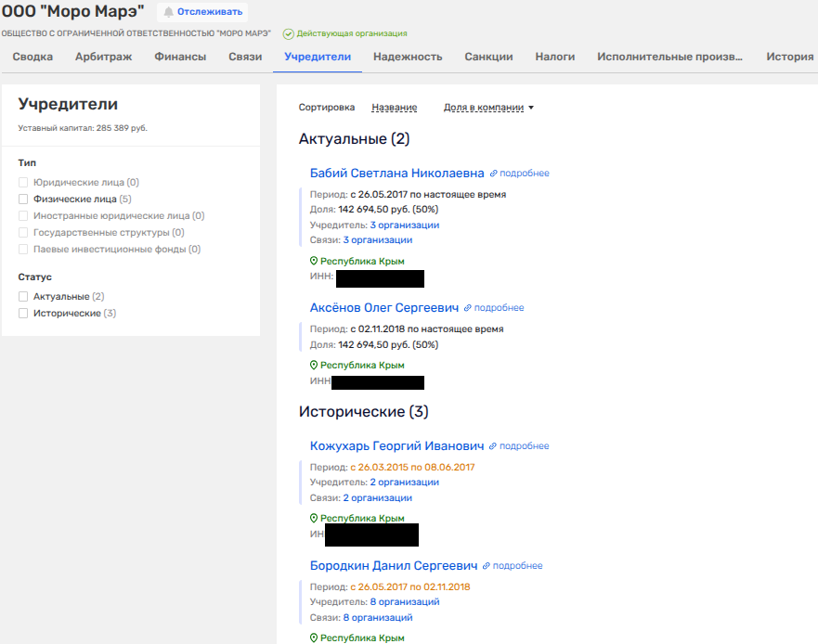Click link icon beside Кожухарь Георгий Иванович
The width and height of the screenshot is (818, 644).
(x=493, y=446)
